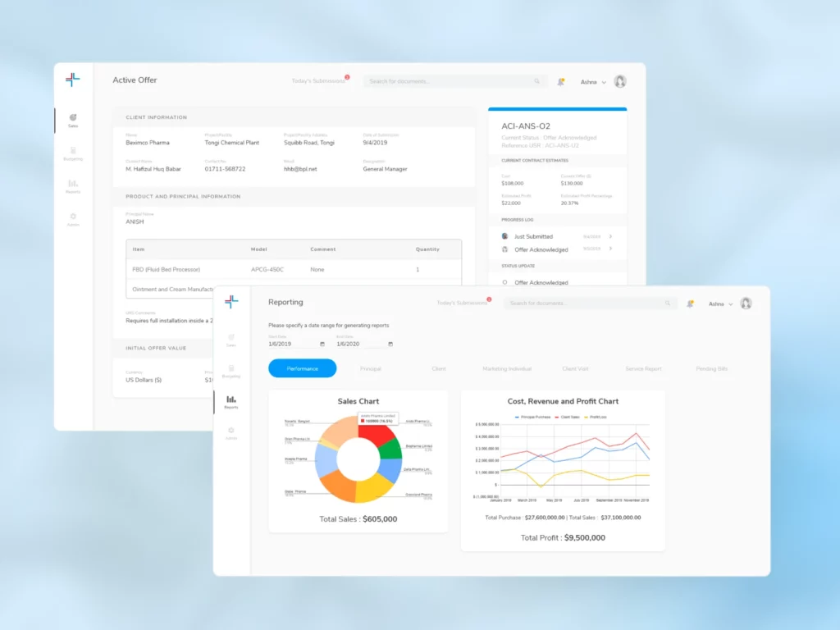The image size is (840, 630).
Task: Open End Date calendar picker
Action: [x=390, y=344]
